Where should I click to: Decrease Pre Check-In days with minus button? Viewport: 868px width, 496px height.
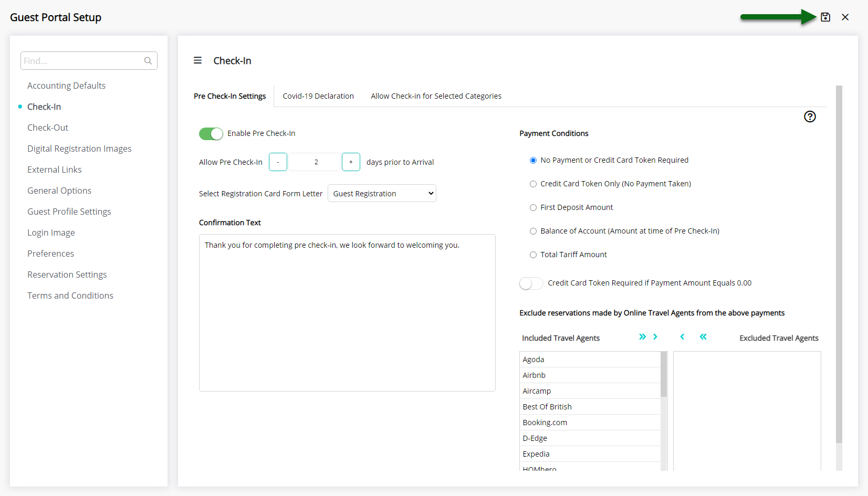pyautogui.click(x=278, y=162)
